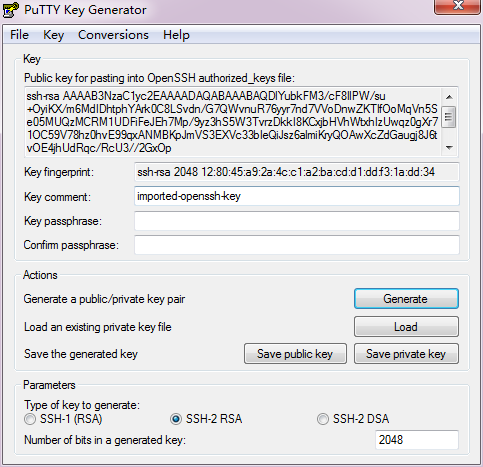
Task: Click into the Key comment field
Action: click(297, 196)
